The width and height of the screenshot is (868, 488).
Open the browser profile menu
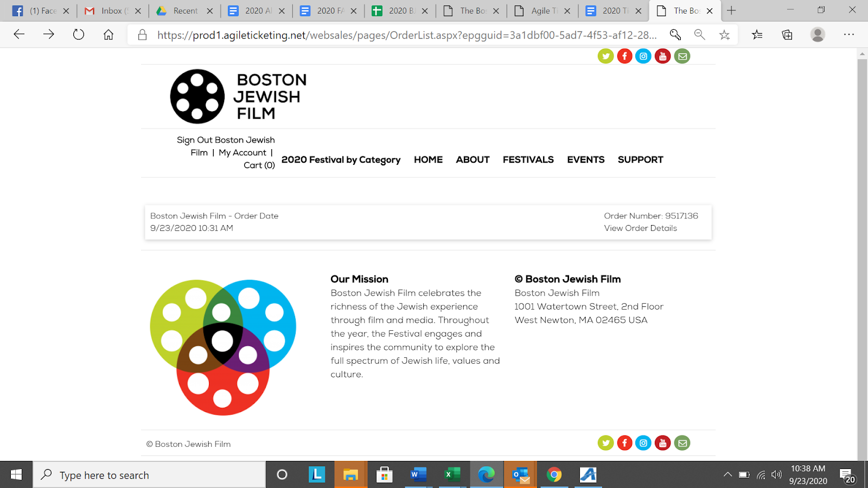pyautogui.click(x=818, y=35)
